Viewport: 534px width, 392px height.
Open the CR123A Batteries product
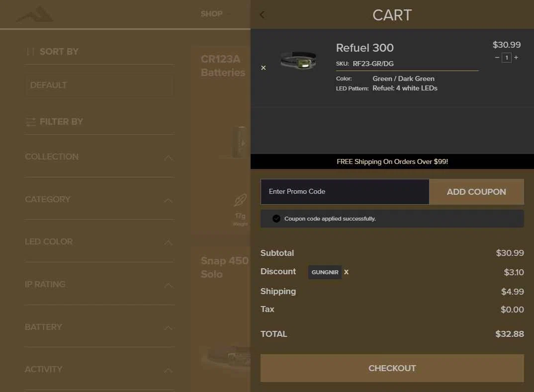(223, 66)
